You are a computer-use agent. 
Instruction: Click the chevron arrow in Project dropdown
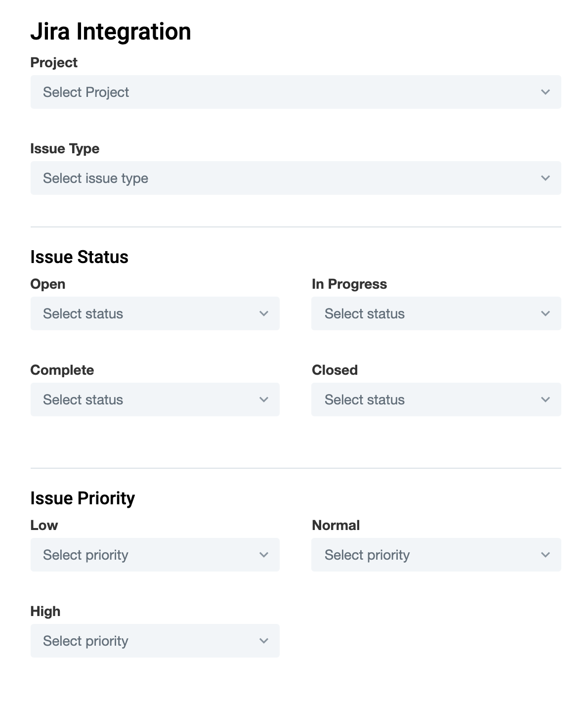(545, 92)
